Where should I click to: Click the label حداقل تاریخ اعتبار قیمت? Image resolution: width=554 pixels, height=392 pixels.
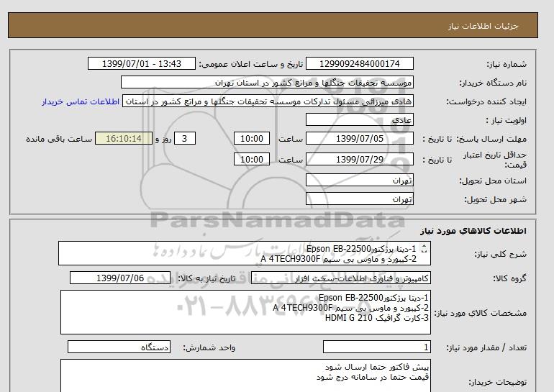click(495, 160)
